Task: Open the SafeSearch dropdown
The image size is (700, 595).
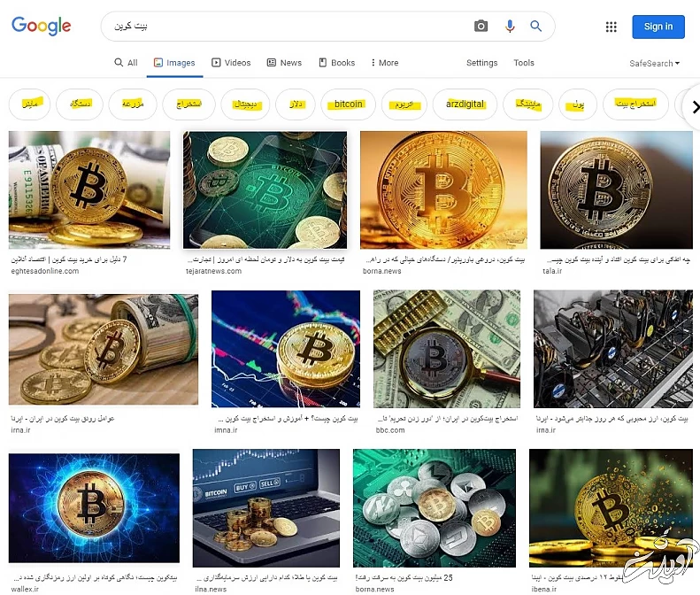Action: pos(655,64)
